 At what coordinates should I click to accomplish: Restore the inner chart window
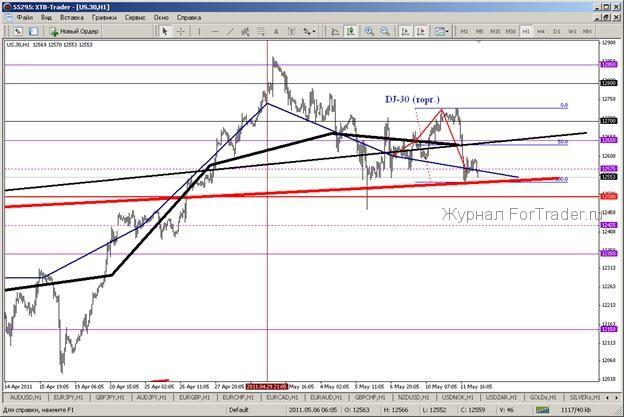coord(606,18)
